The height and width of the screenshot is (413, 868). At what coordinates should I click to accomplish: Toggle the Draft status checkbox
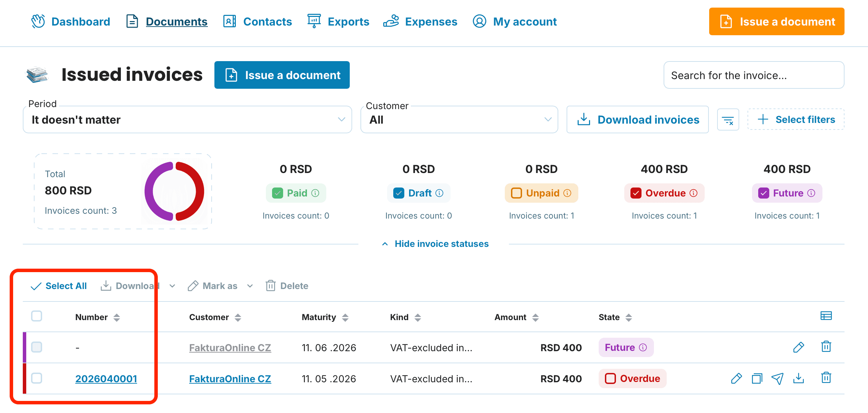399,193
